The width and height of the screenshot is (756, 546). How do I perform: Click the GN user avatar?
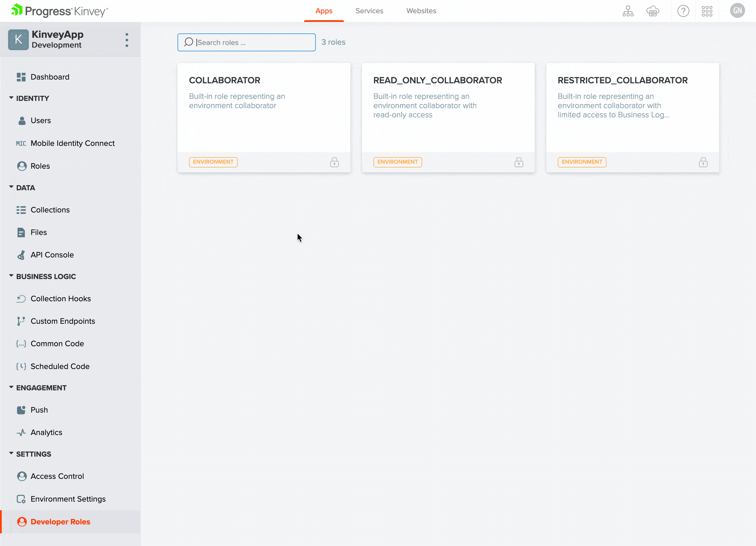coord(737,11)
